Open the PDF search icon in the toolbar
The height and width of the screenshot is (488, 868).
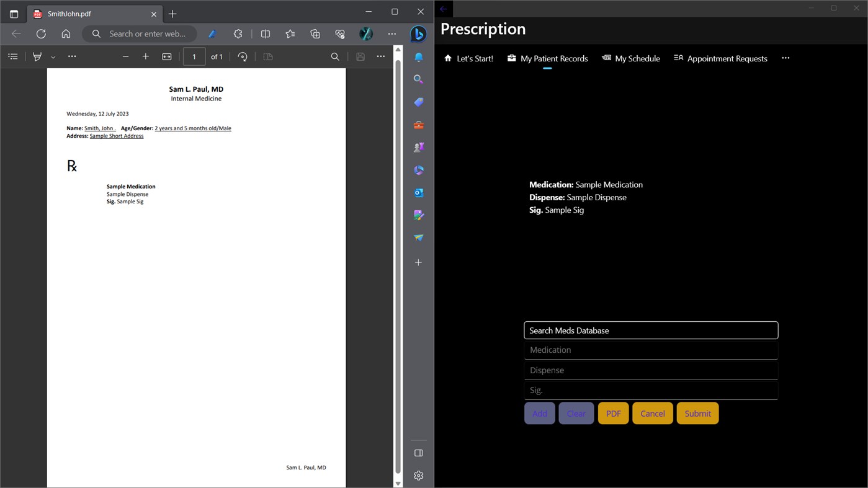pyautogui.click(x=335, y=56)
